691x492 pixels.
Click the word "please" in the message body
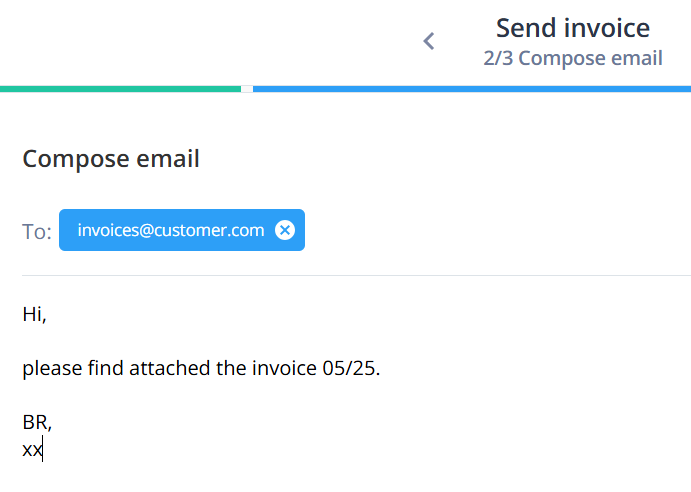pyautogui.click(x=52, y=369)
